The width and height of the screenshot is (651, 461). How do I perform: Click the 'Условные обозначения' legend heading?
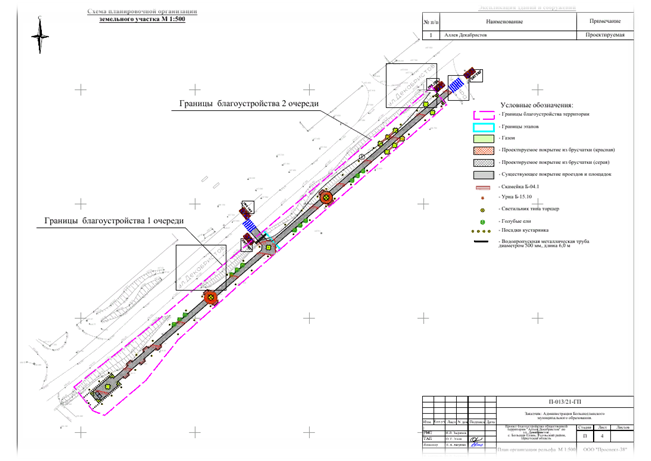pos(536,104)
